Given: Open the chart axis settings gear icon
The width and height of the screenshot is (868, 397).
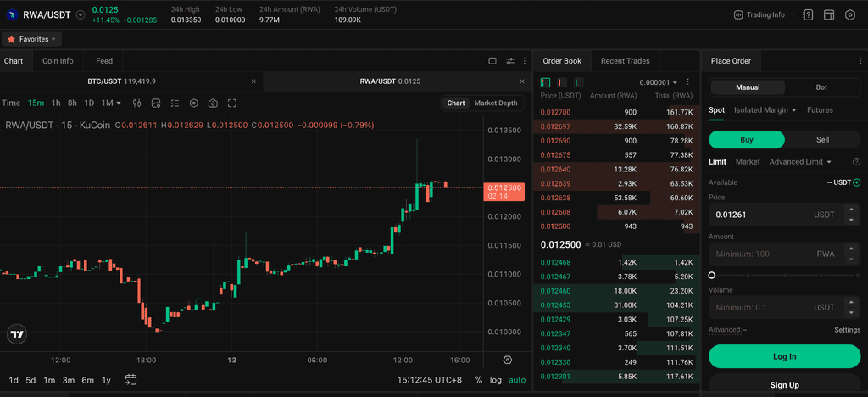Looking at the screenshot, I should (508, 360).
